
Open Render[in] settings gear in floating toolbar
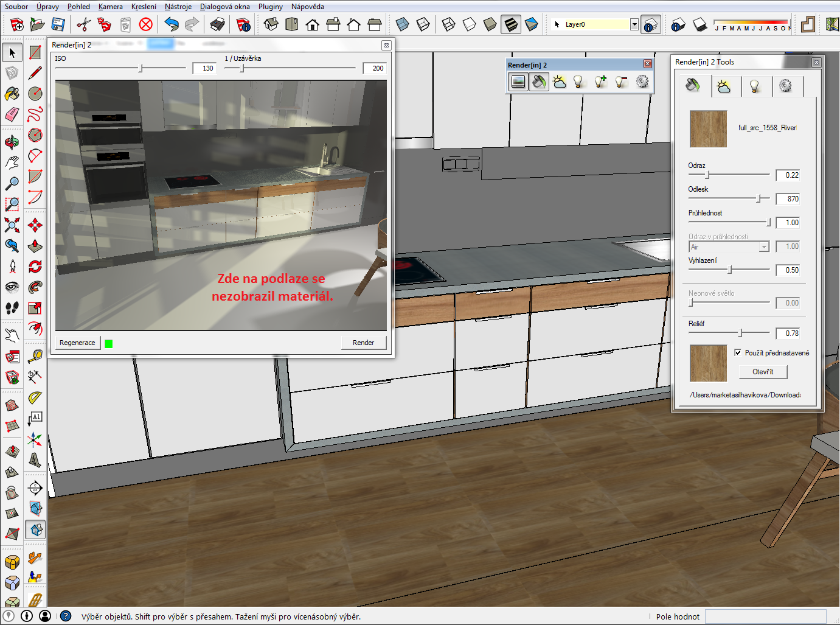click(x=642, y=82)
